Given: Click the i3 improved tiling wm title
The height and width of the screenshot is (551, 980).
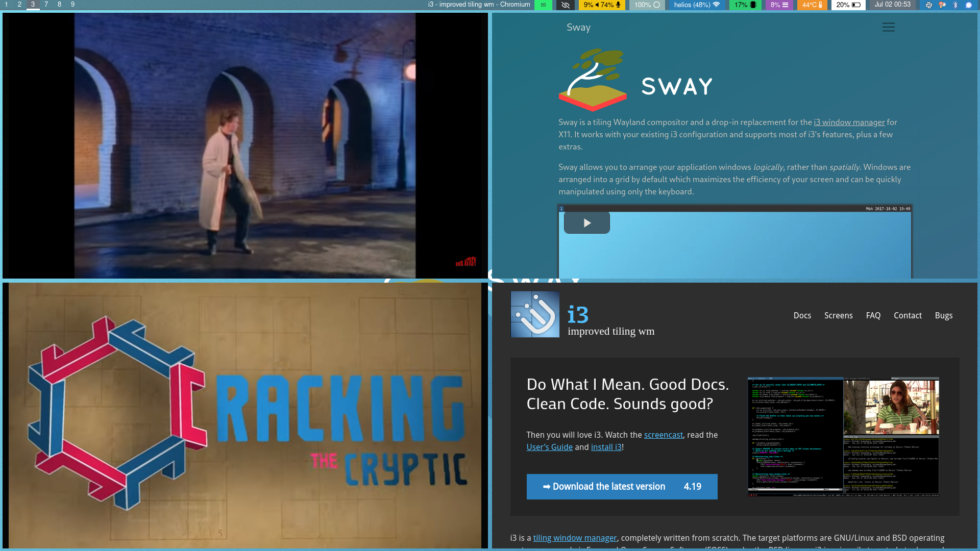Looking at the screenshot, I should 611,321.
